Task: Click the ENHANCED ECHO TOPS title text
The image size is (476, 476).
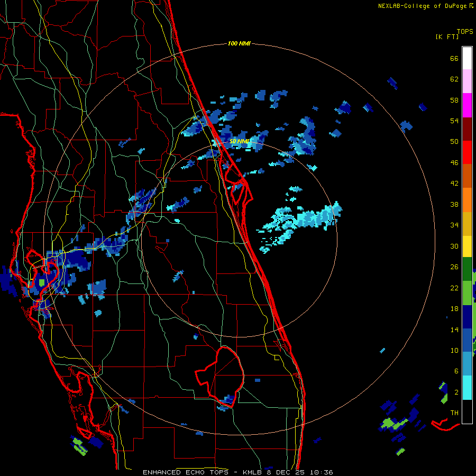Action: 186,472
